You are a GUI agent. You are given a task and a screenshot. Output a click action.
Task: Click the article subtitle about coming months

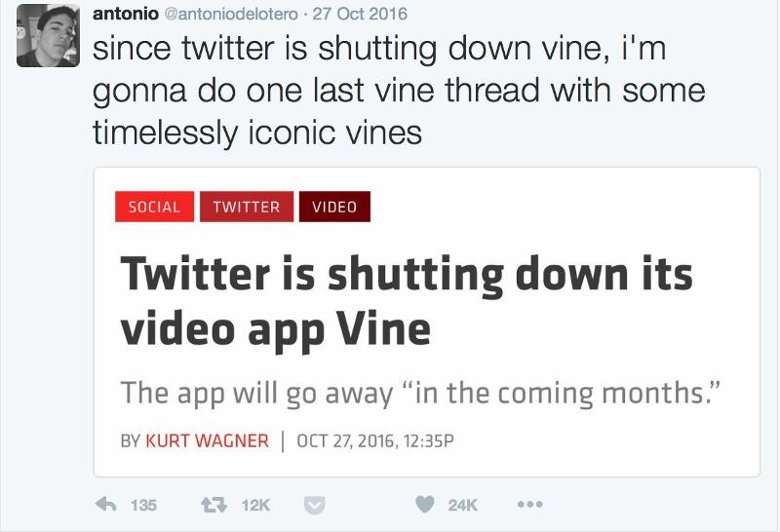(x=420, y=394)
